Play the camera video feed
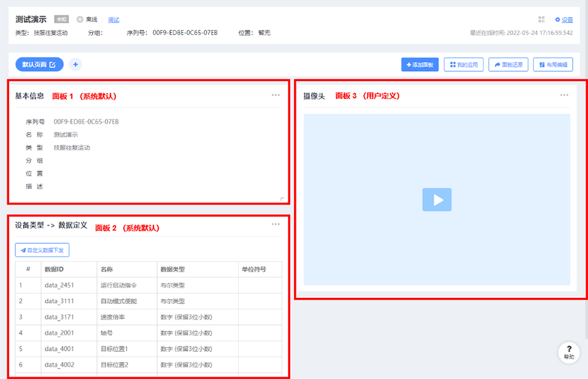 click(x=436, y=200)
